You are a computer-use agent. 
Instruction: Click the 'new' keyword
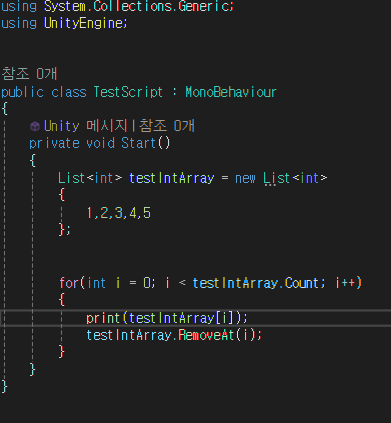pyautogui.click(x=245, y=179)
